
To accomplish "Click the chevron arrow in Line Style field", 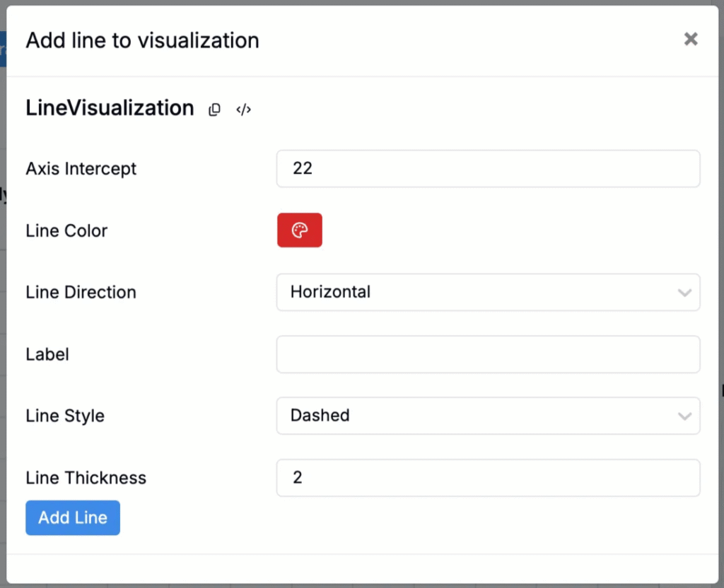I will pyautogui.click(x=684, y=416).
